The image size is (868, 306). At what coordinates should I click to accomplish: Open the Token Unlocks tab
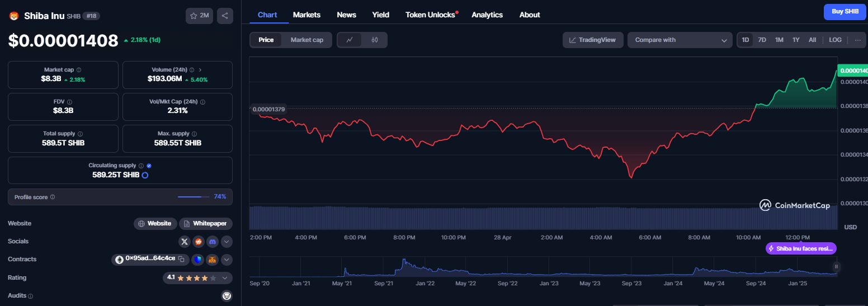tap(431, 15)
